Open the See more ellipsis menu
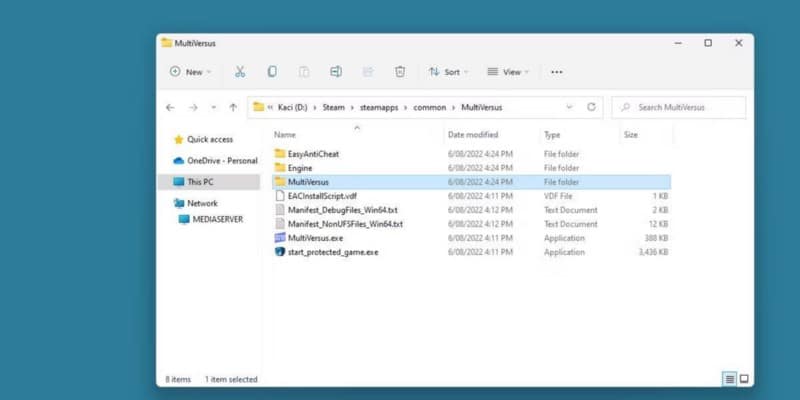This screenshot has width=800, height=400. pos(557,72)
